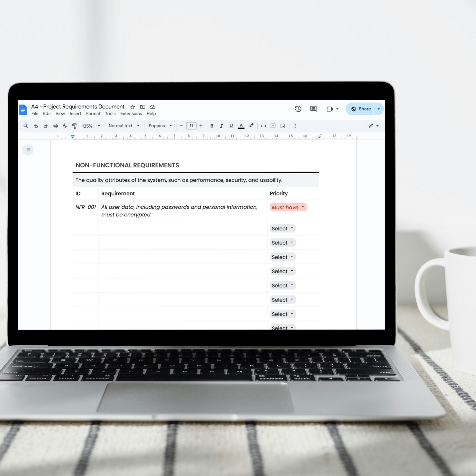
Task: Toggle bold formatting
Action: point(212,126)
